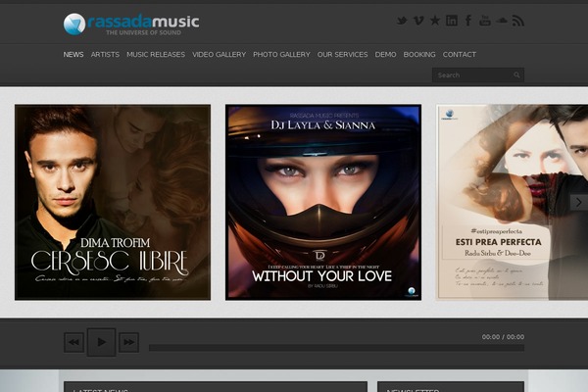Open the SoundCloud social icon
The height and width of the screenshot is (392, 588).
[502, 21]
